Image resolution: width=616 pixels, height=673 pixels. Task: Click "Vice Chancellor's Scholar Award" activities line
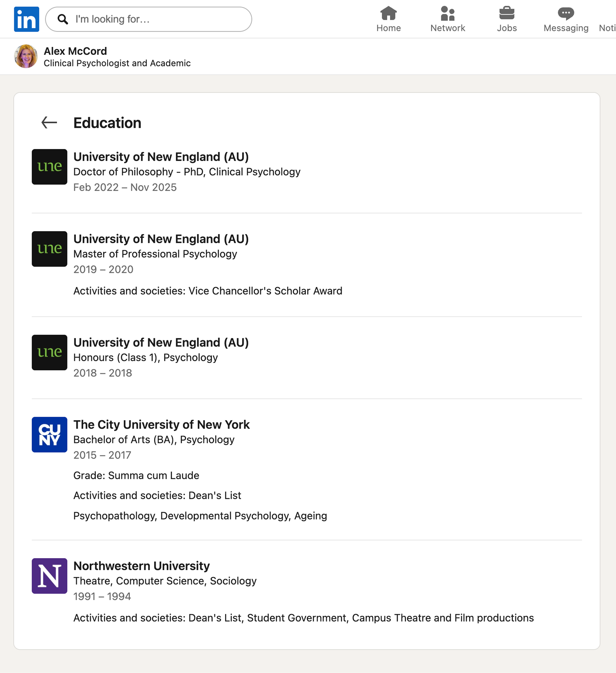point(208,291)
